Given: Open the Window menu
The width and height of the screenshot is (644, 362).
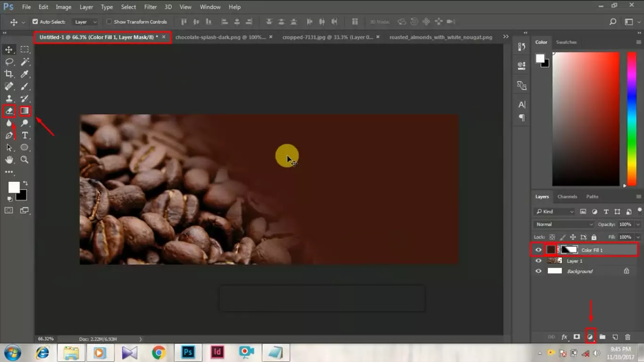Looking at the screenshot, I should (x=210, y=7).
